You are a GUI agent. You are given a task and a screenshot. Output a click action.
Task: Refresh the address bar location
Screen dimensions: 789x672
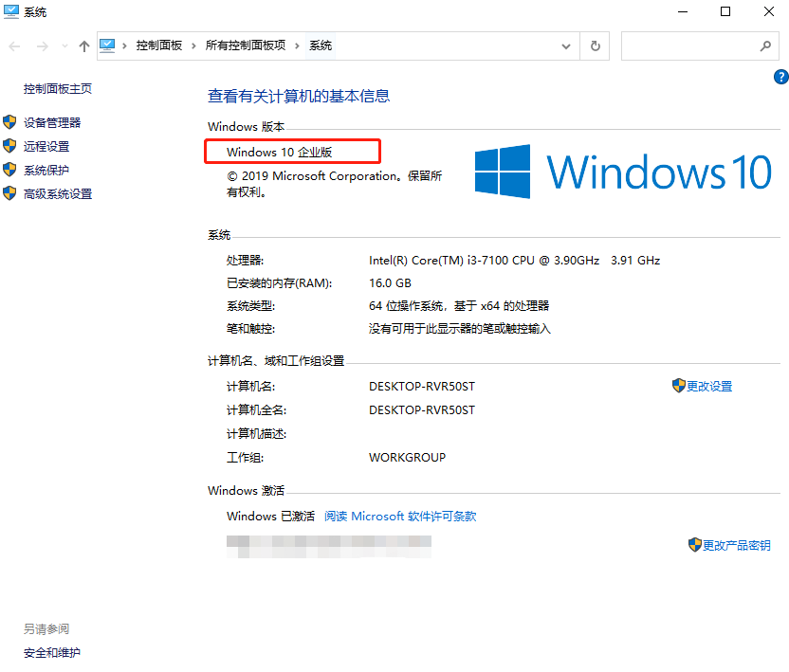point(596,46)
